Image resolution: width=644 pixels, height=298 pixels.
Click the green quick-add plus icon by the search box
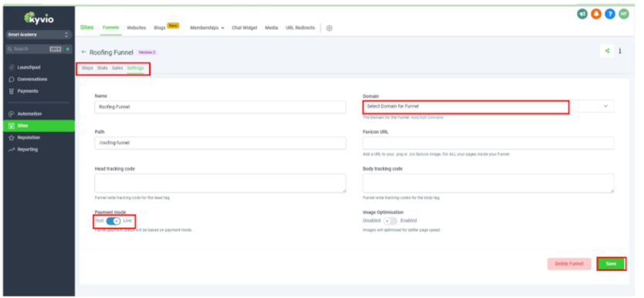pyautogui.click(x=68, y=49)
